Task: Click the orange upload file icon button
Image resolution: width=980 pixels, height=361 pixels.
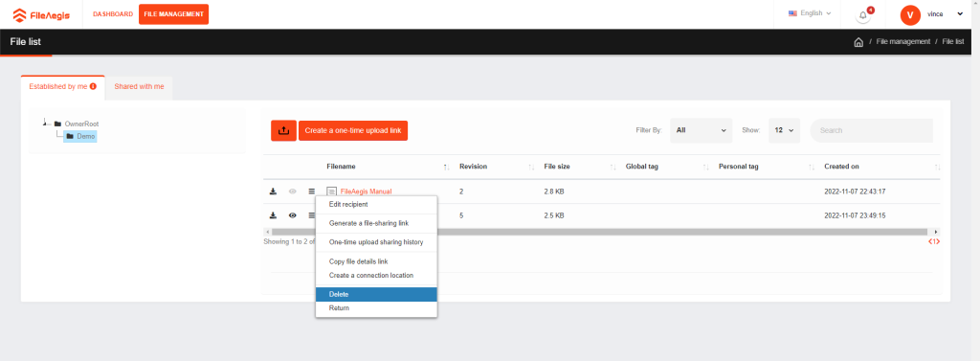Action: (x=283, y=130)
